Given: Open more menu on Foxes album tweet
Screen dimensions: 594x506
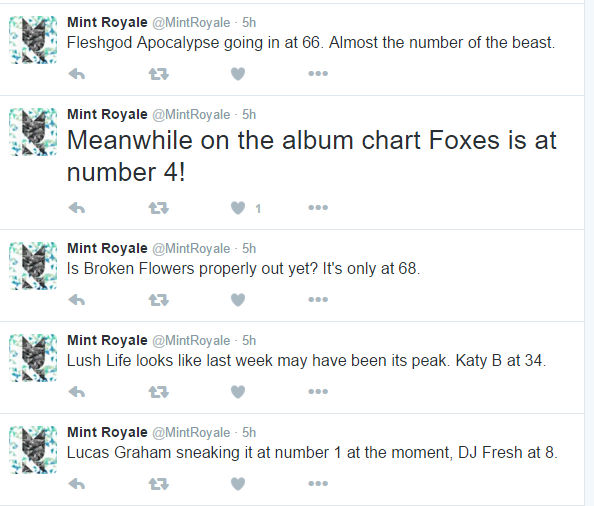Looking at the screenshot, I should (318, 208).
